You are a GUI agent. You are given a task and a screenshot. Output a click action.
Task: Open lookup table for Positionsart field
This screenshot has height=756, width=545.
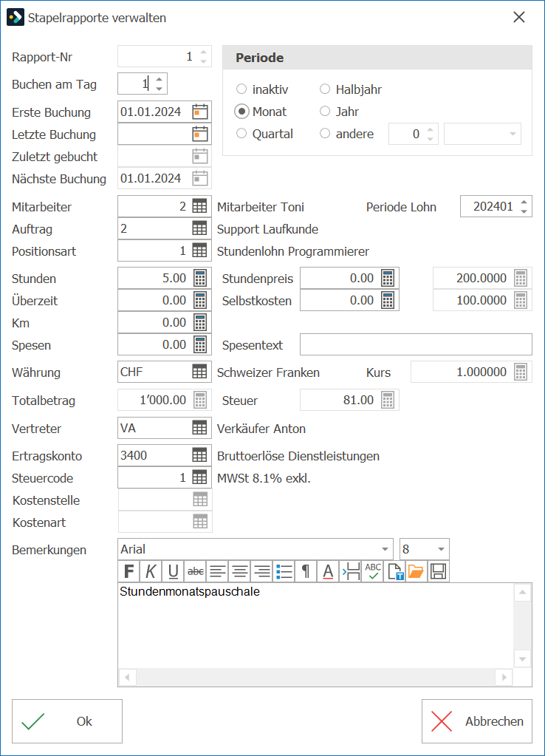point(199,251)
